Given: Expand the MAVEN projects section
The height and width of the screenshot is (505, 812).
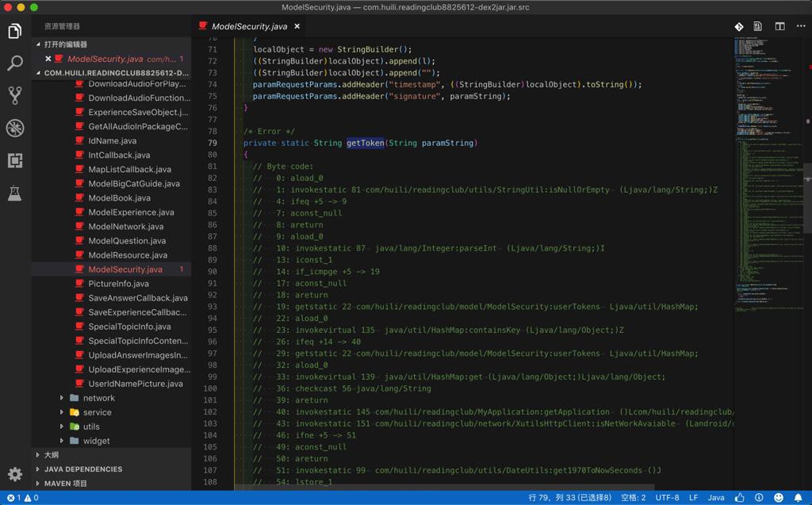Looking at the screenshot, I should (111, 484).
